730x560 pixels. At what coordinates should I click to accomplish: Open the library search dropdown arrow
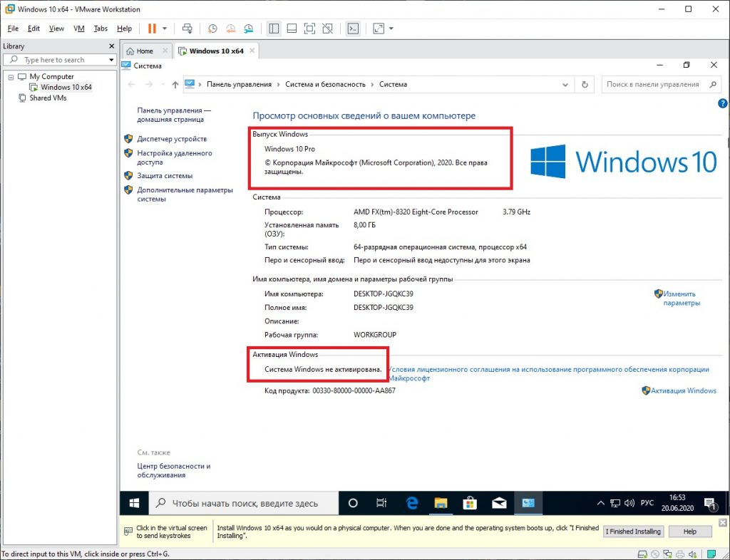[110, 60]
